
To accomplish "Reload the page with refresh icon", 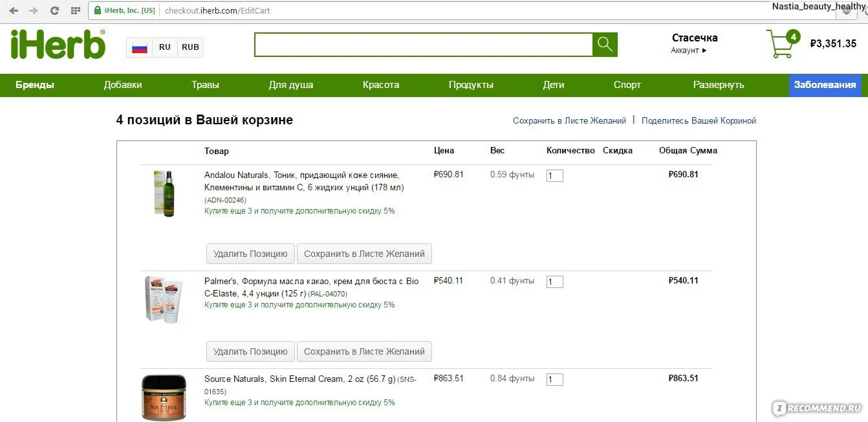I will pyautogui.click(x=54, y=10).
